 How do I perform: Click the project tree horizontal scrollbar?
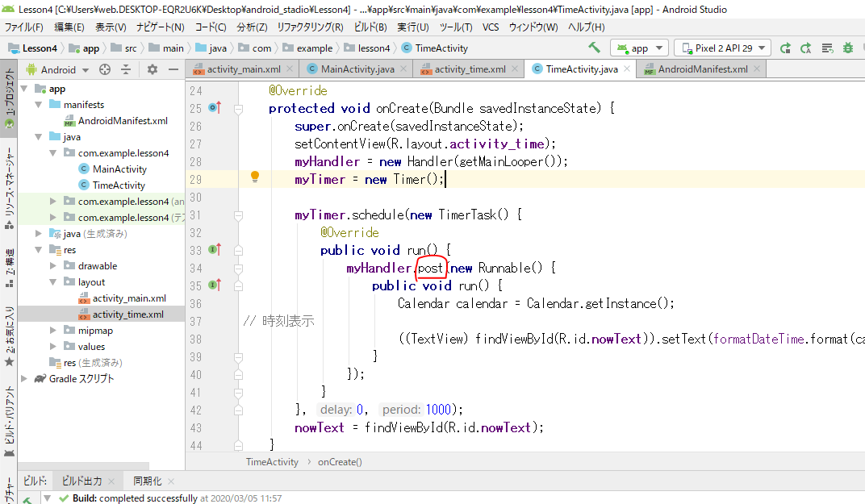(83, 466)
